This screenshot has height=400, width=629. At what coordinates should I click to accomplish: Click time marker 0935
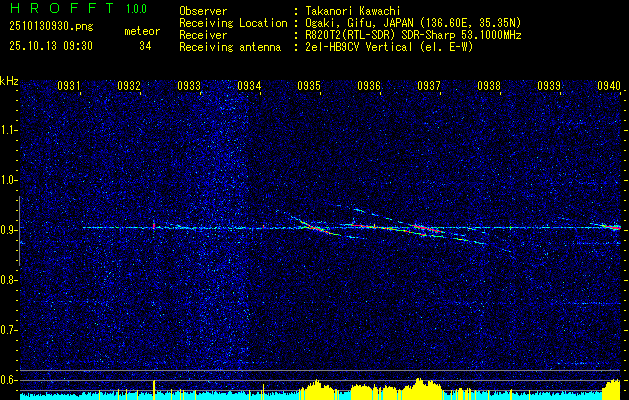coord(309,86)
